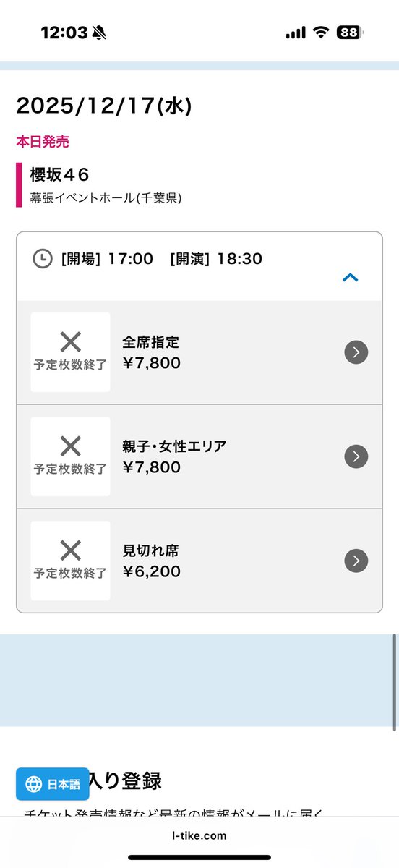399x868 pixels.
Task: Click the page scrollbar on right edge
Action: pyautogui.click(x=395, y=681)
